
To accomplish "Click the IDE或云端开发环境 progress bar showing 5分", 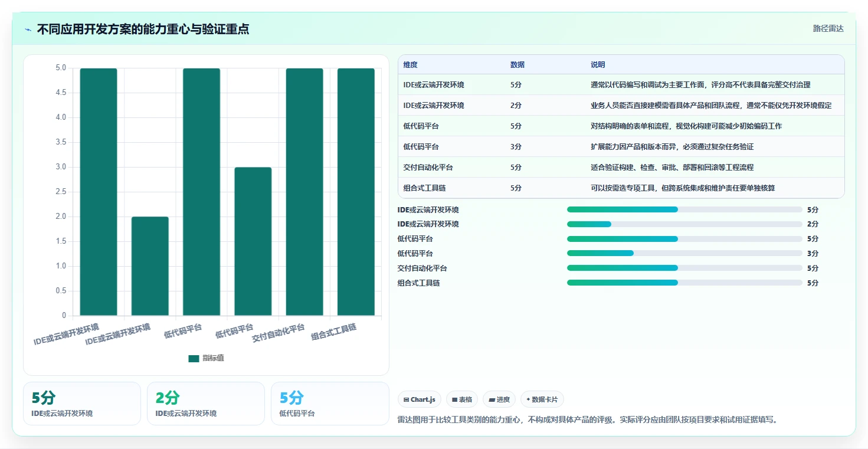I will pos(684,209).
